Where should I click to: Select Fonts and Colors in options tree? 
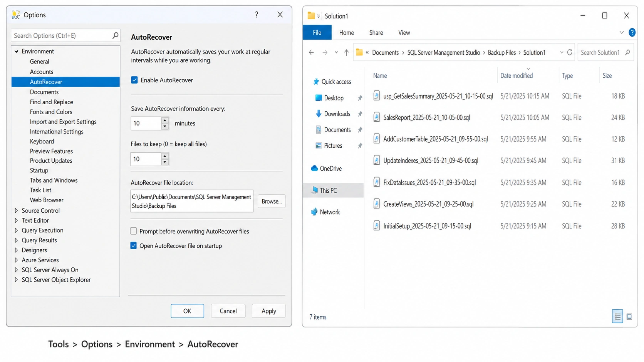[51, 112]
